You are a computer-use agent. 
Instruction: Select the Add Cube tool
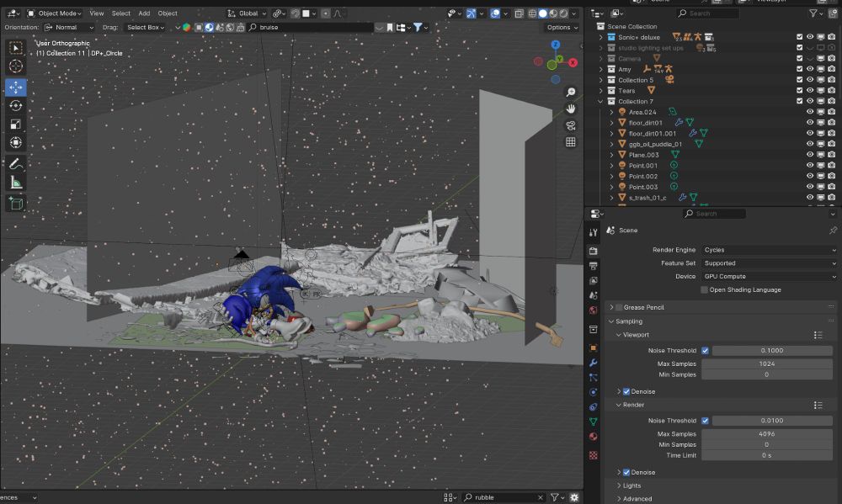pos(15,203)
